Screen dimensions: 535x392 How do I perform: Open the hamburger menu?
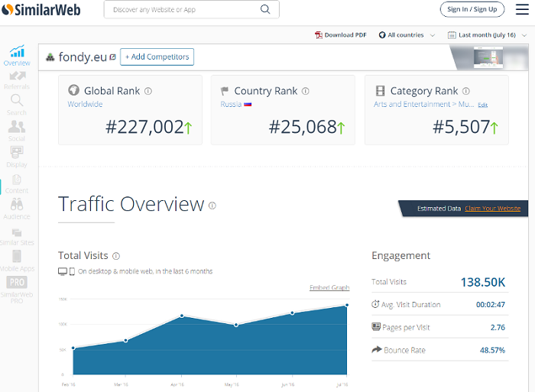(x=522, y=9)
